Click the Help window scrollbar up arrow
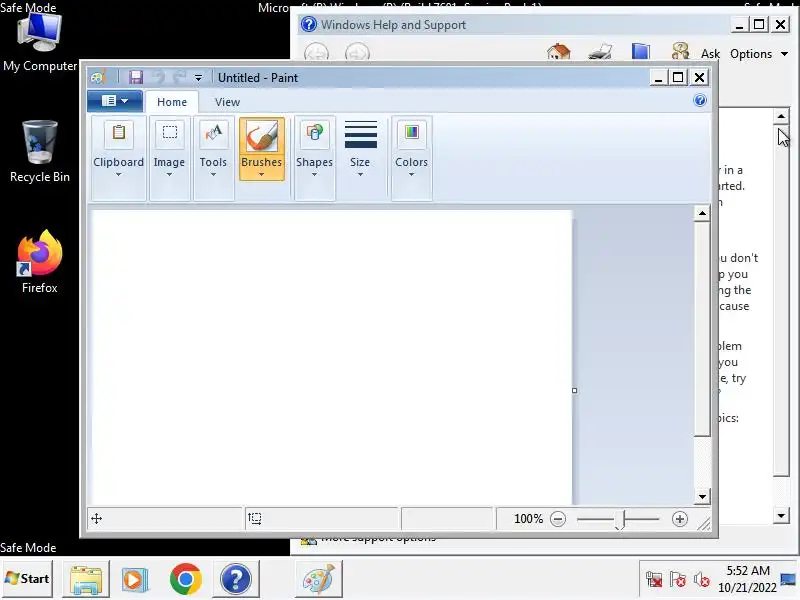The height and width of the screenshot is (600, 800). click(781, 116)
